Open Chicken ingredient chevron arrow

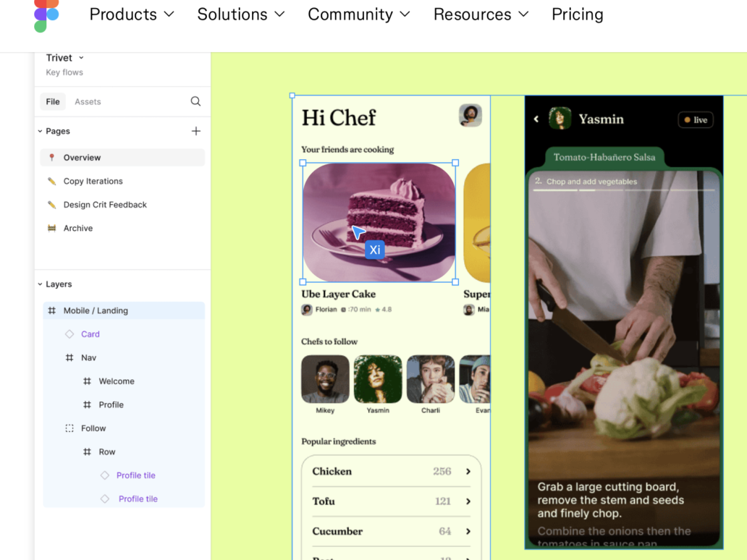(x=468, y=472)
